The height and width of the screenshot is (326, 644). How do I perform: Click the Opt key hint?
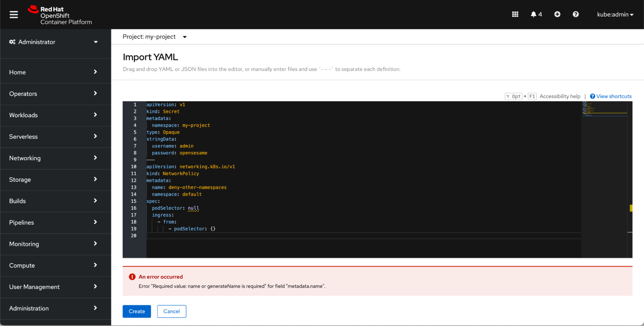[514, 96]
